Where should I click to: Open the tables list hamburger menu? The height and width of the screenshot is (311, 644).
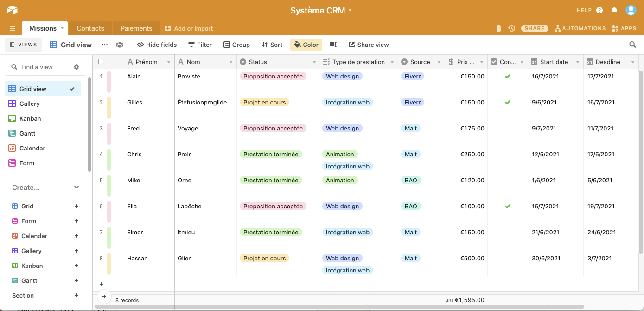(13, 28)
